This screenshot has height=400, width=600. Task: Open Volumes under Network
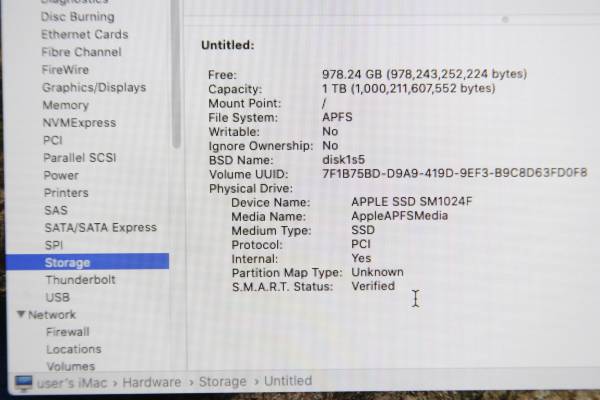click(71, 366)
